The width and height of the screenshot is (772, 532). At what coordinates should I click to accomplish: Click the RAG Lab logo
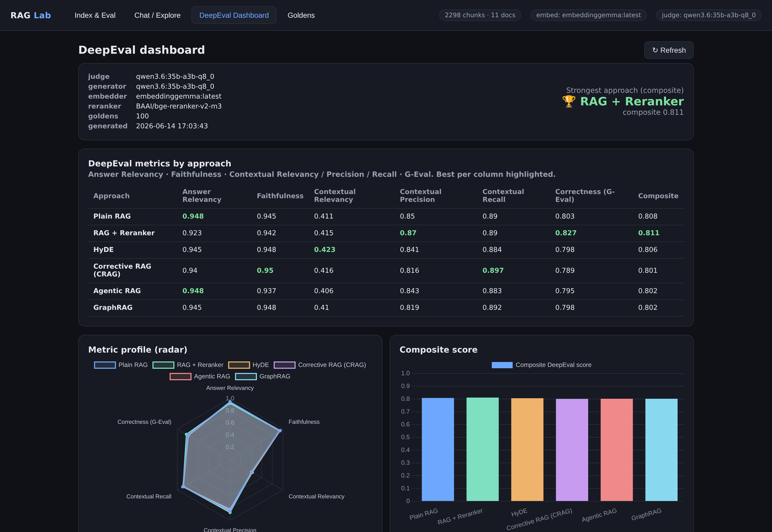click(31, 15)
